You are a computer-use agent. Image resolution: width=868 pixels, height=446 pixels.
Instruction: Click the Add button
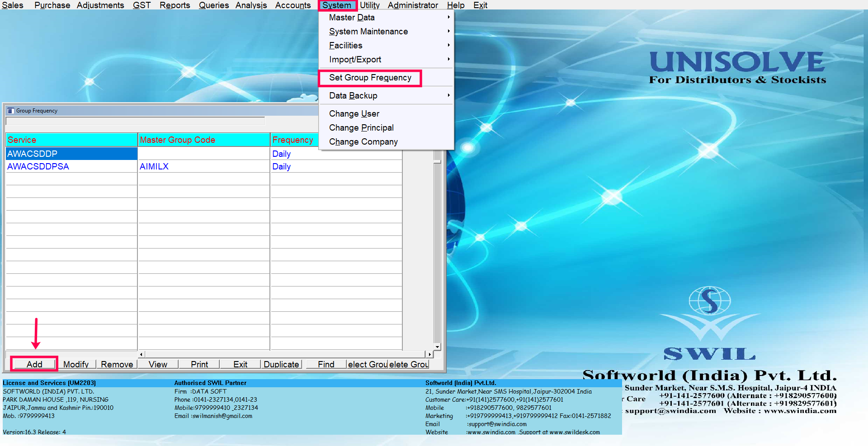click(34, 364)
